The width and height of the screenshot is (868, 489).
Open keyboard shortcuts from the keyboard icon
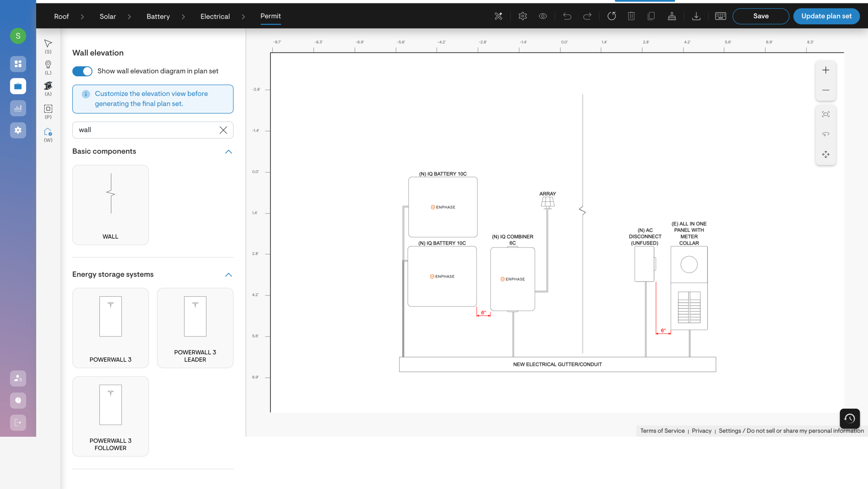tap(720, 16)
